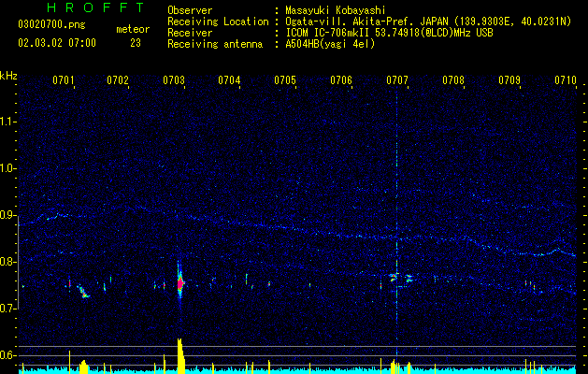
Task: Click the 0704 time marker
Action: click(x=229, y=79)
